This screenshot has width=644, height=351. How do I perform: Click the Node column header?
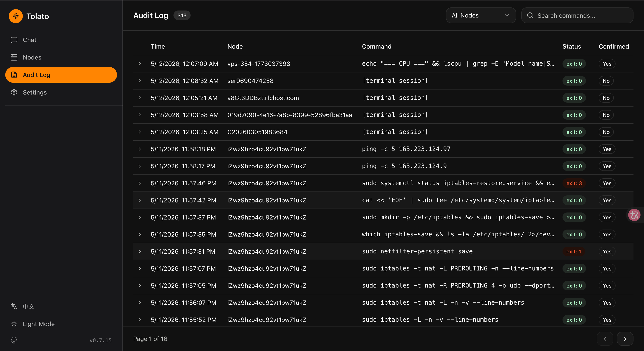click(x=235, y=46)
